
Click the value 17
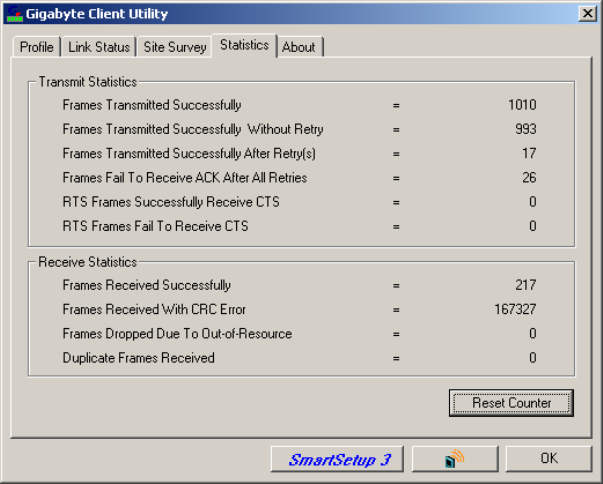point(529,153)
